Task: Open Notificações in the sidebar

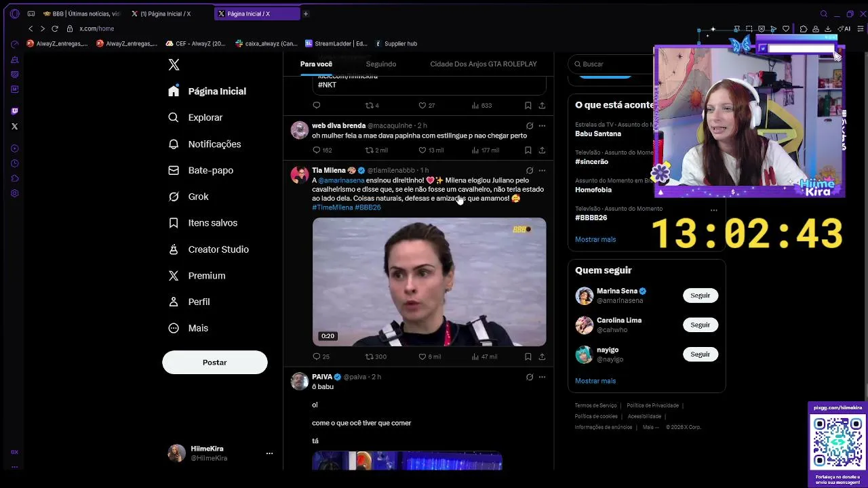Action: 204,144
